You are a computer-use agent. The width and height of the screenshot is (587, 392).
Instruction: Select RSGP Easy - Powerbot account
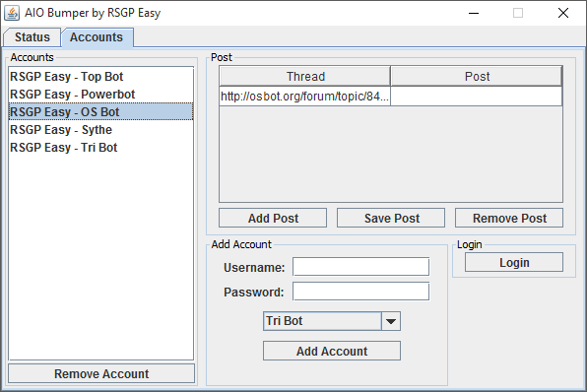(x=100, y=94)
